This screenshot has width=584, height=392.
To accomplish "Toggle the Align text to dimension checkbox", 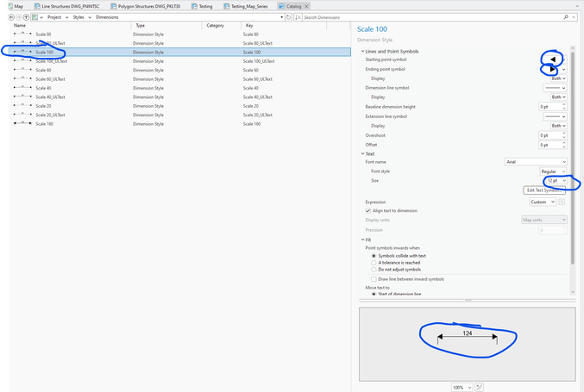I will point(368,211).
